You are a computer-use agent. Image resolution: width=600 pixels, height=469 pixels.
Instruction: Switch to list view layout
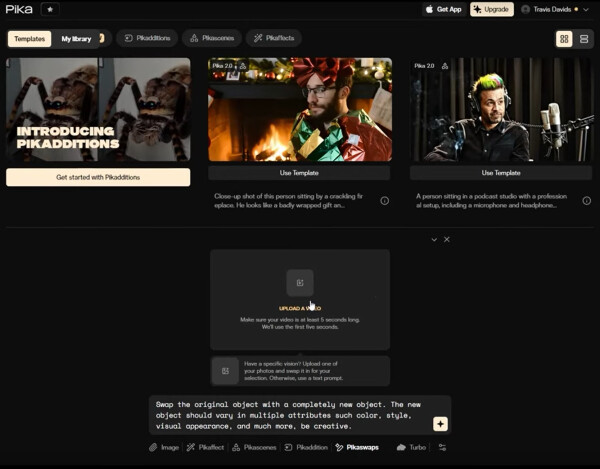[584, 39]
